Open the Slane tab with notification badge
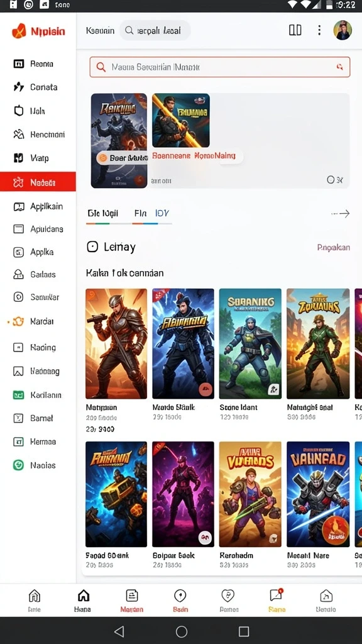 [x=277, y=600]
